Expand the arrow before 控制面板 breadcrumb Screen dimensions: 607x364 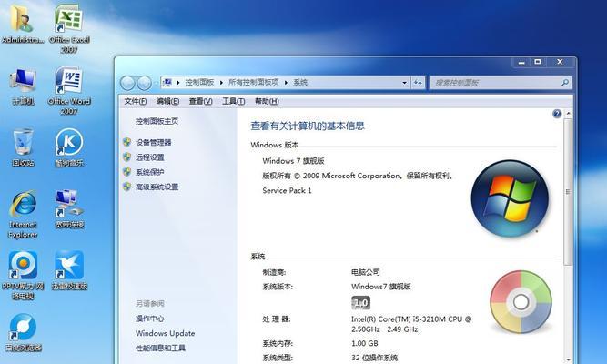(178, 83)
